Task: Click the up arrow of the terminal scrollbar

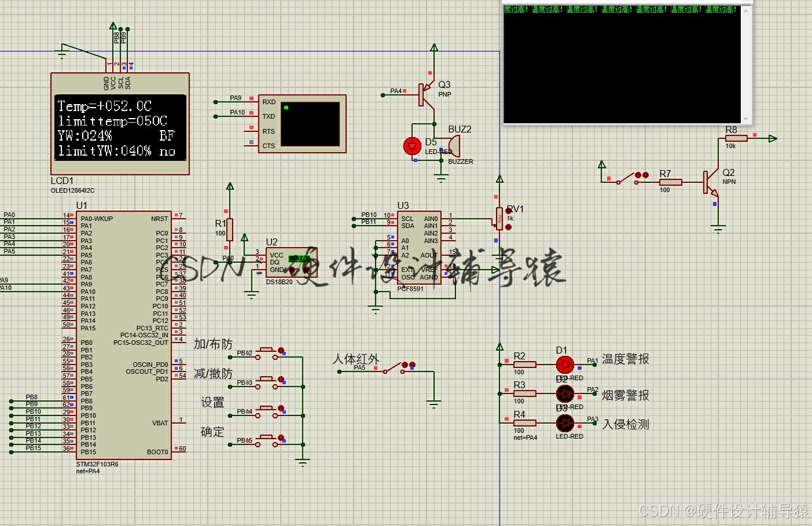Action: (x=745, y=10)
